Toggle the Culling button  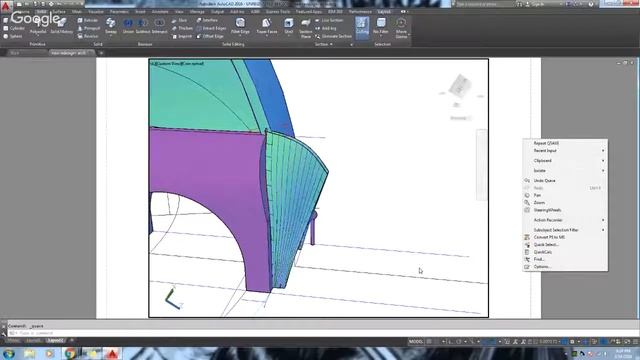[x=362, y=27]
